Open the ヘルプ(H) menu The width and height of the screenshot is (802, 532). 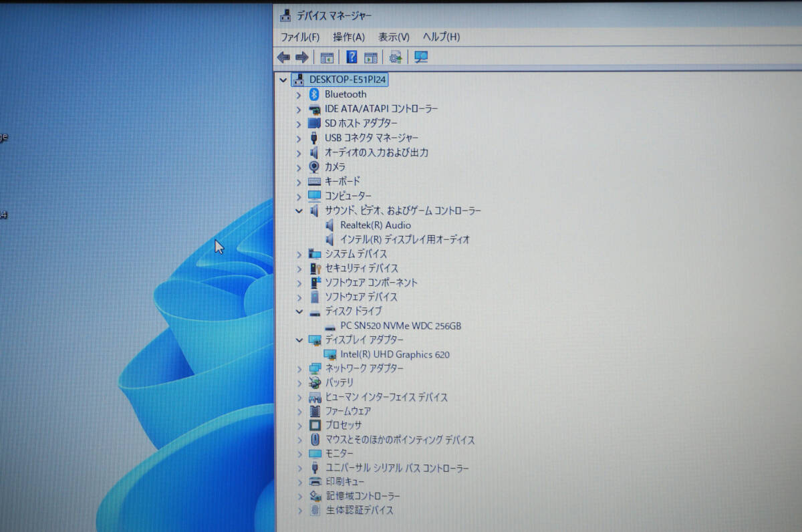(441, 37)
